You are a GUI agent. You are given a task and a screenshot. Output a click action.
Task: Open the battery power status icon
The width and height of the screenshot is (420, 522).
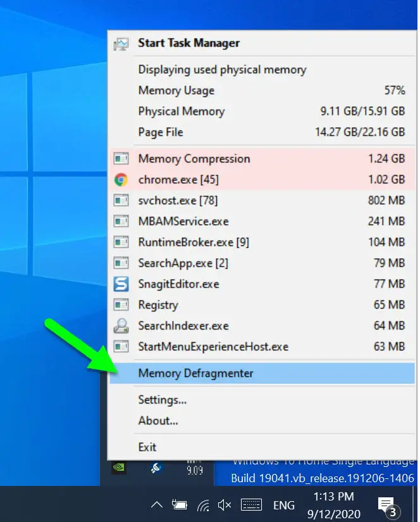coord(179,505)
